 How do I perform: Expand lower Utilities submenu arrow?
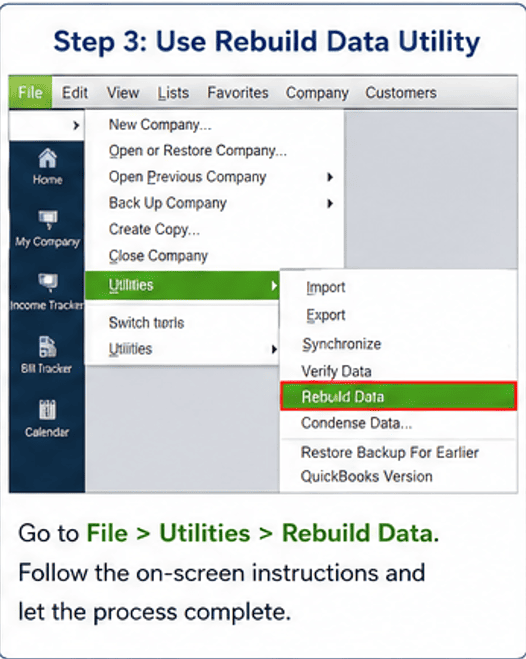pyautogui.click(x=274, y=349)
